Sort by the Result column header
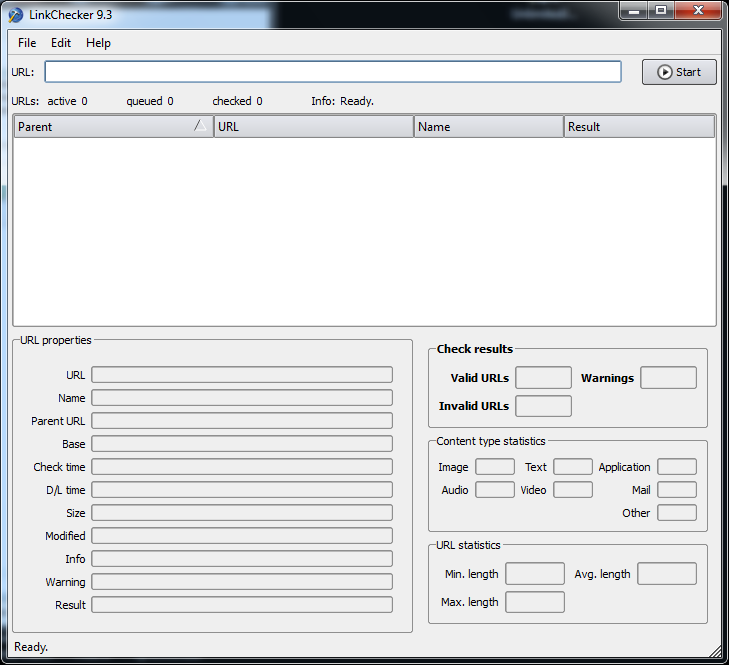 639,126
